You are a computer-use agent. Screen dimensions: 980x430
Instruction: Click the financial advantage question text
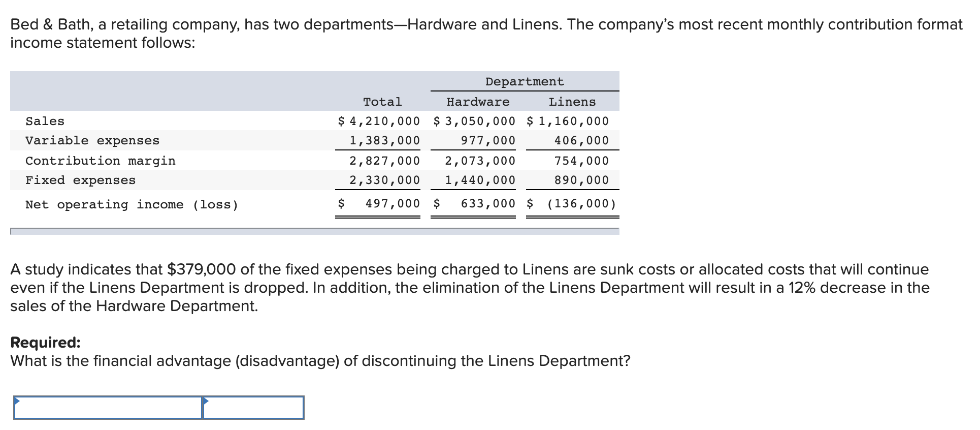pyautogui.click(x=320, y=361)
